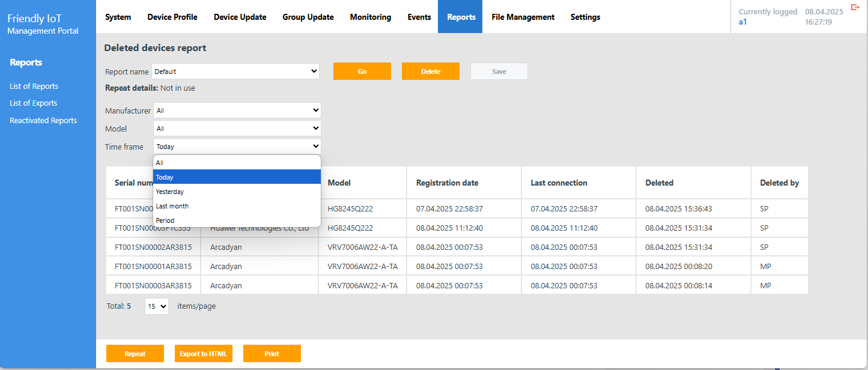Image resolution: width=868 pixels, height=370 pixels.
Task: Click deleted time 08.04.2025 00:08:20
Action: [x=679, y=267]
